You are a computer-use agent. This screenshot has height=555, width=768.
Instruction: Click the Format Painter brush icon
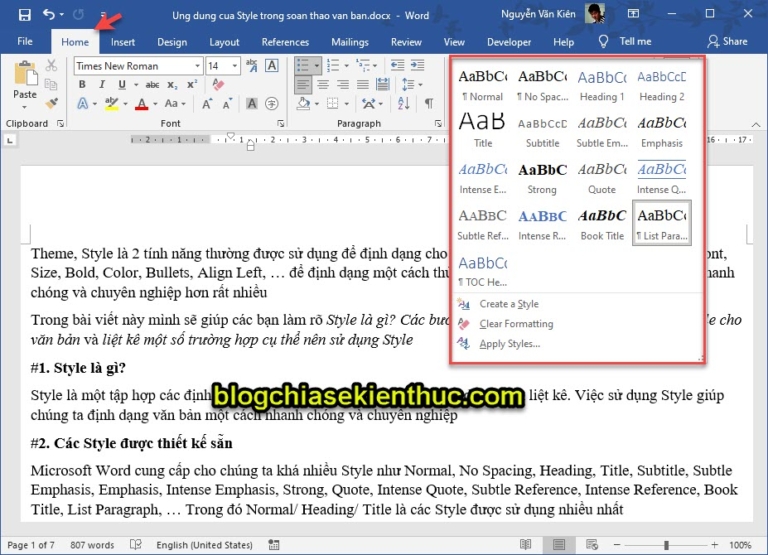click(51, 103)
